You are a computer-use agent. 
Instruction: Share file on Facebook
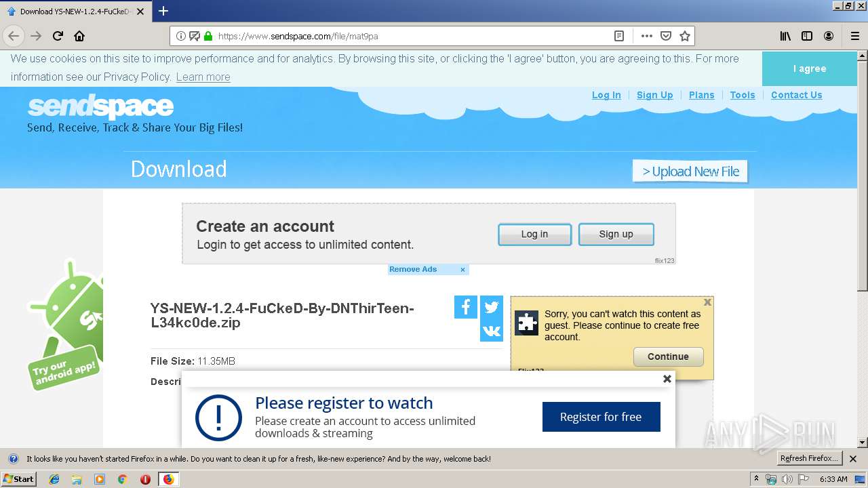tap(466, 307)
